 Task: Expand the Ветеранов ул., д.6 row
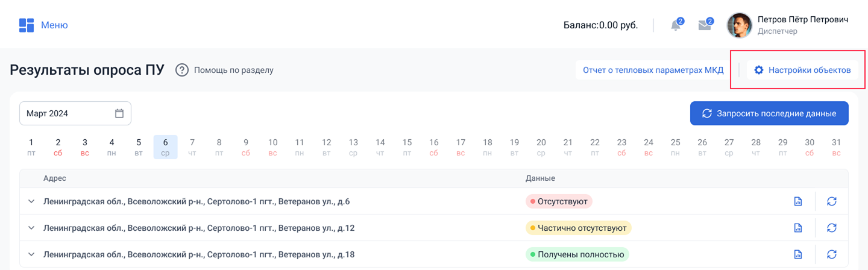click(x=31, y=201)
